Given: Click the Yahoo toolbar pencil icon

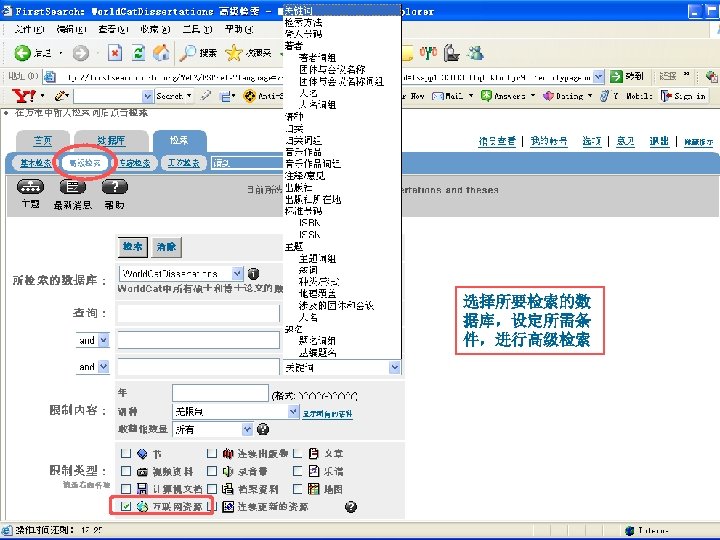Looking at the screenshot, I should [60, 96].
